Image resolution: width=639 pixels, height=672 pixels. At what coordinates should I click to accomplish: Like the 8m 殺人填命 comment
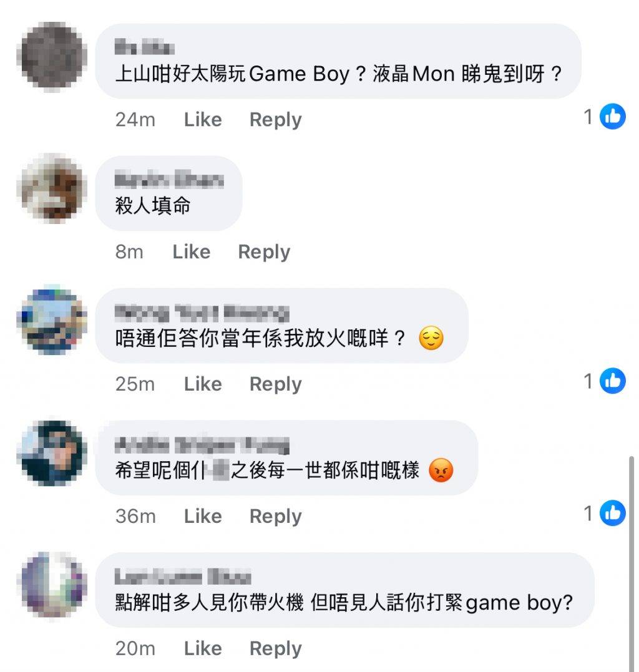[x=191, y=251]
